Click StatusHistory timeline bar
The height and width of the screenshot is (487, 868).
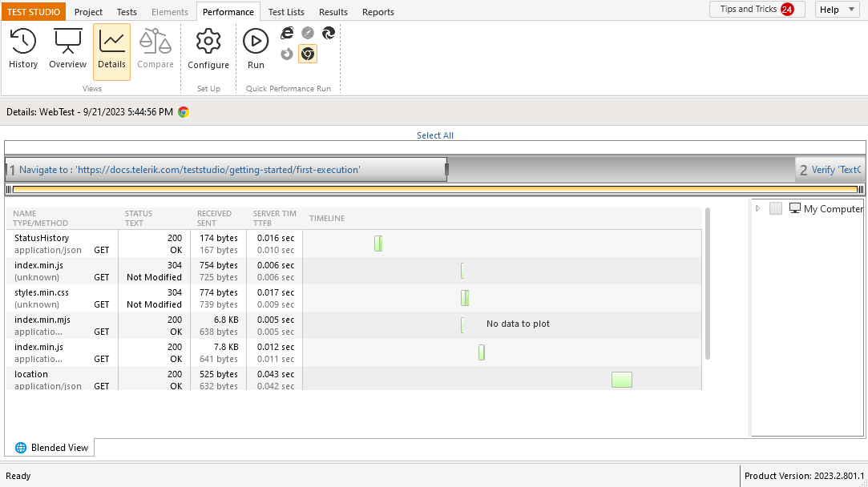point(378,243)
